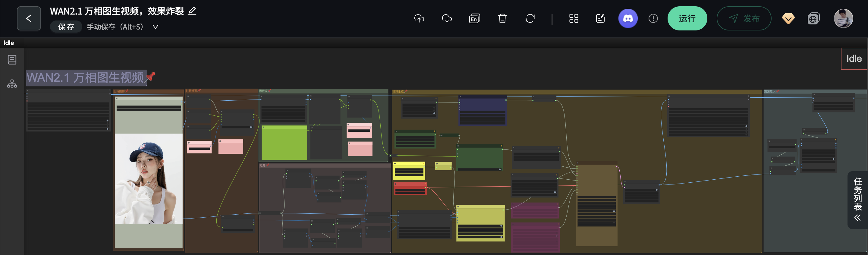Select the workflow name WAN2.1 万相图生视频，效果炸裂

(x=117, y=11)
